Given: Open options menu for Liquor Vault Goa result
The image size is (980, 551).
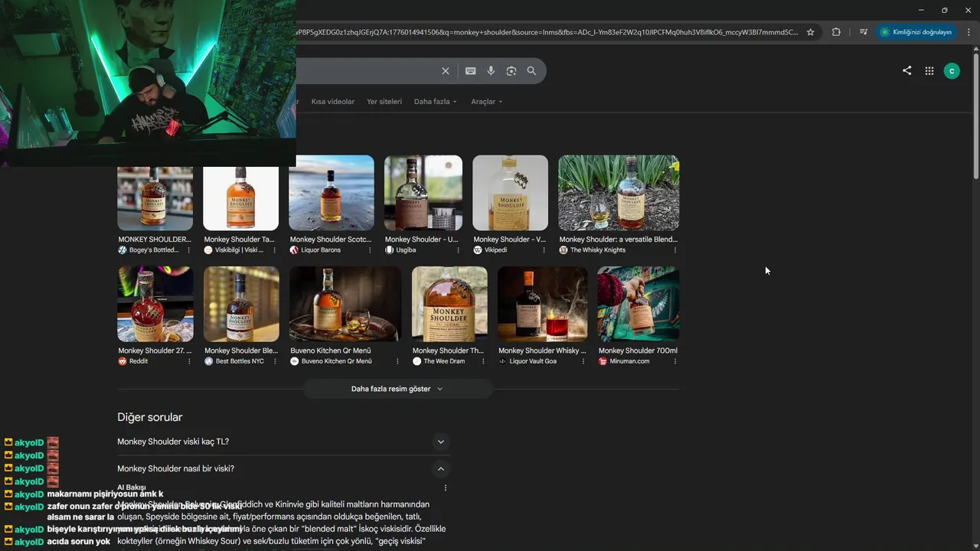Looking at the screenshot, I should (x=583, y=361).
